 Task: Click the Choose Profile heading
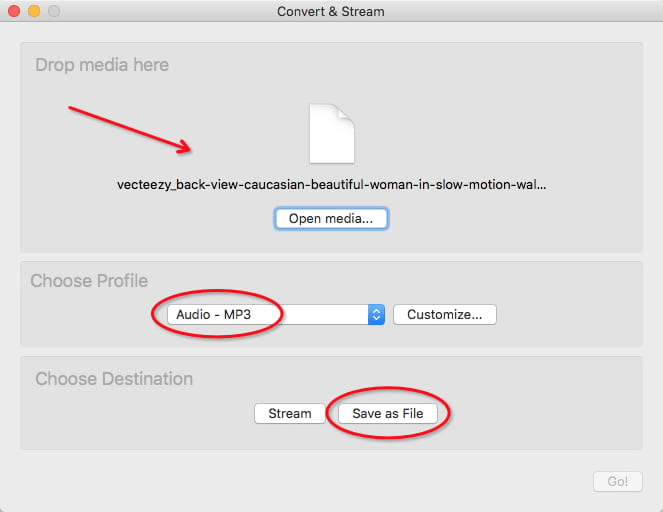[89, 281]
